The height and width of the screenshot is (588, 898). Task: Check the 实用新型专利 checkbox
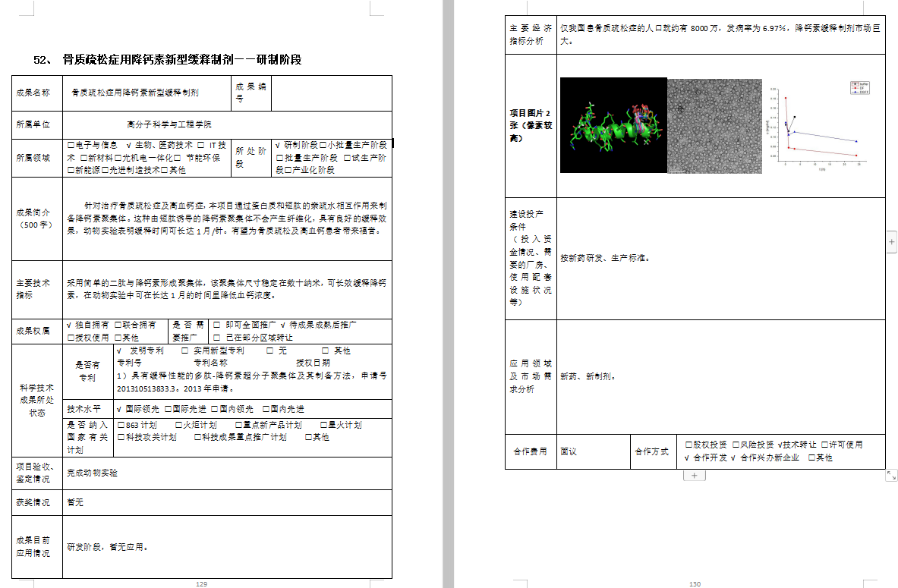[185, 351]
